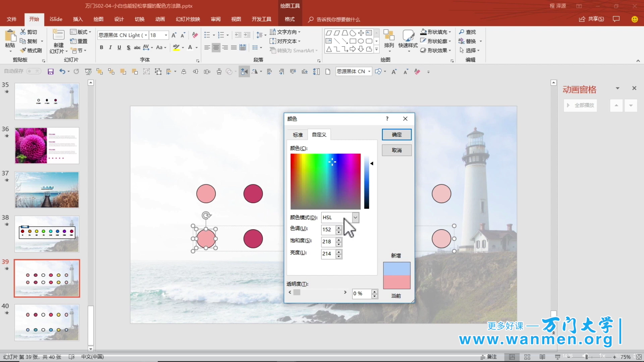This screenshot has width=644, height=362.
Task: Click the Format Painter brush icon
Action: tap(23, 50)
